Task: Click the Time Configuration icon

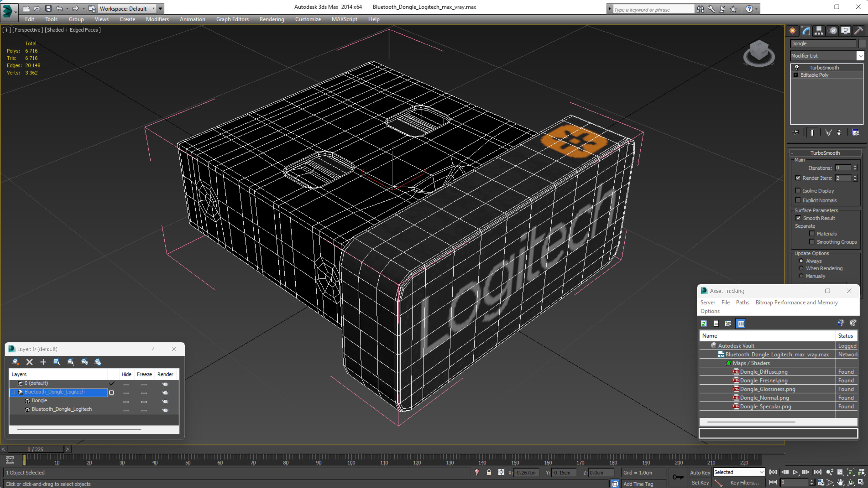Action: click(821, 482)
